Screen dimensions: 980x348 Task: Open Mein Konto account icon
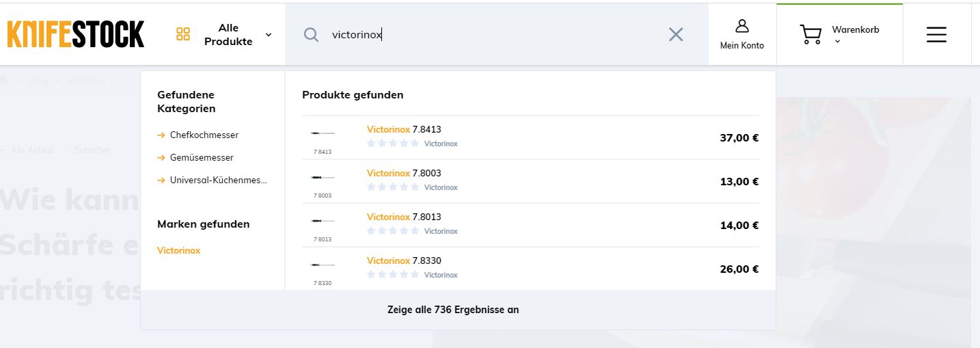click(x=741, y=27)
